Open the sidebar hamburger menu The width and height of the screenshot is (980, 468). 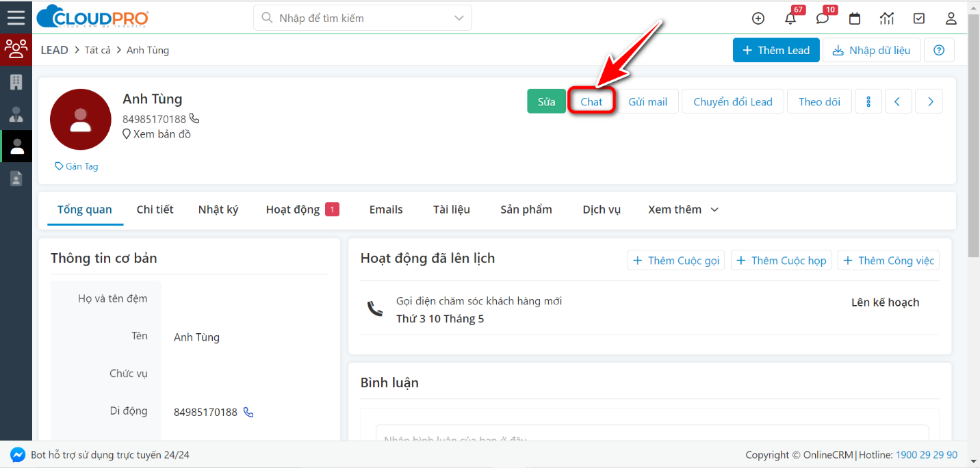click(x=16, y=16)
